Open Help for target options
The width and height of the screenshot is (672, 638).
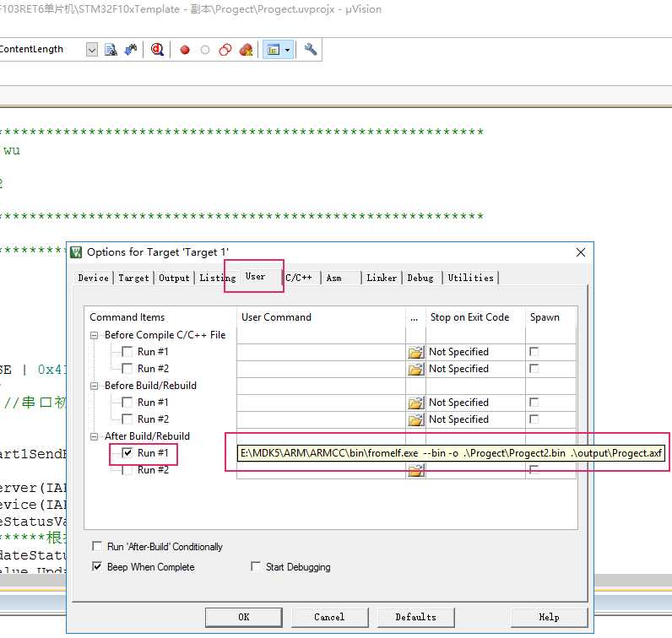click(x=549, y=617)
